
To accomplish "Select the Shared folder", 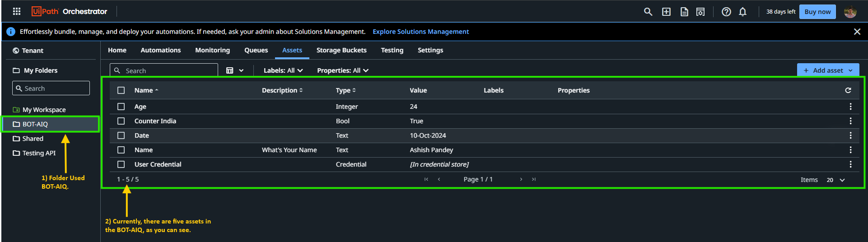I will point(28,139).
